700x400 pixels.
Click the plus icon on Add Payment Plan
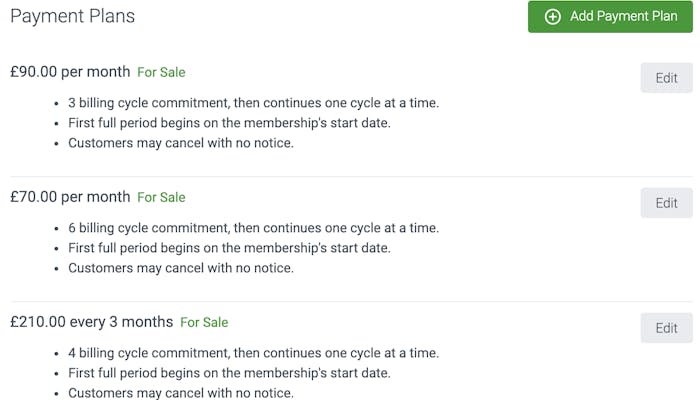552,17
